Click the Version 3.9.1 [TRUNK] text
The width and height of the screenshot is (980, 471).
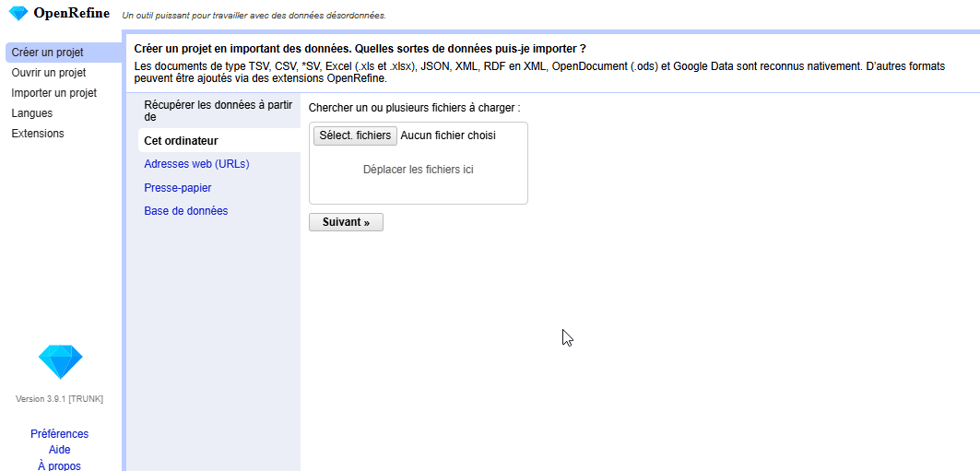(x=59, y=399)
